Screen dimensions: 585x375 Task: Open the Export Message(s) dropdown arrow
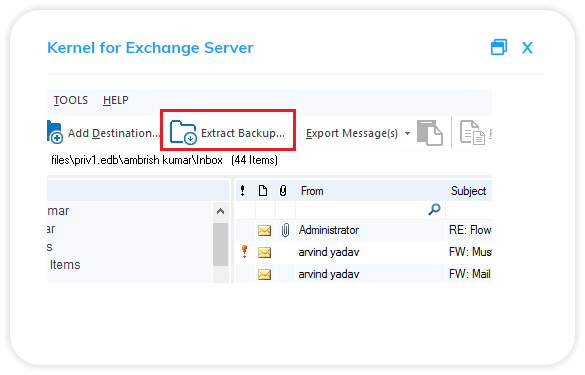click(407, 134)
